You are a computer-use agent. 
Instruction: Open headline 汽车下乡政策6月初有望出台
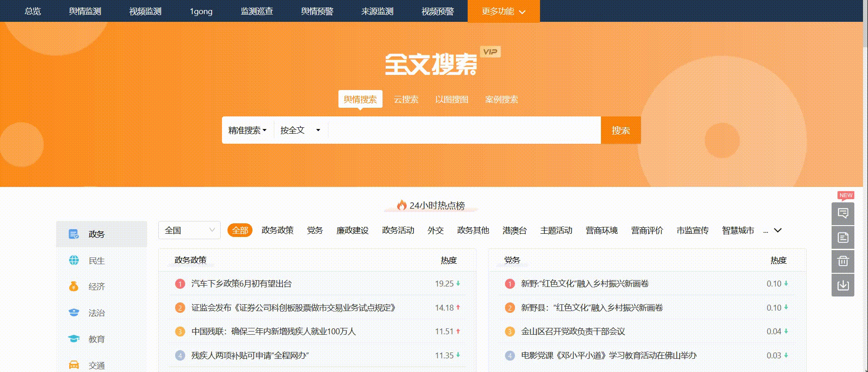[242, 284]
